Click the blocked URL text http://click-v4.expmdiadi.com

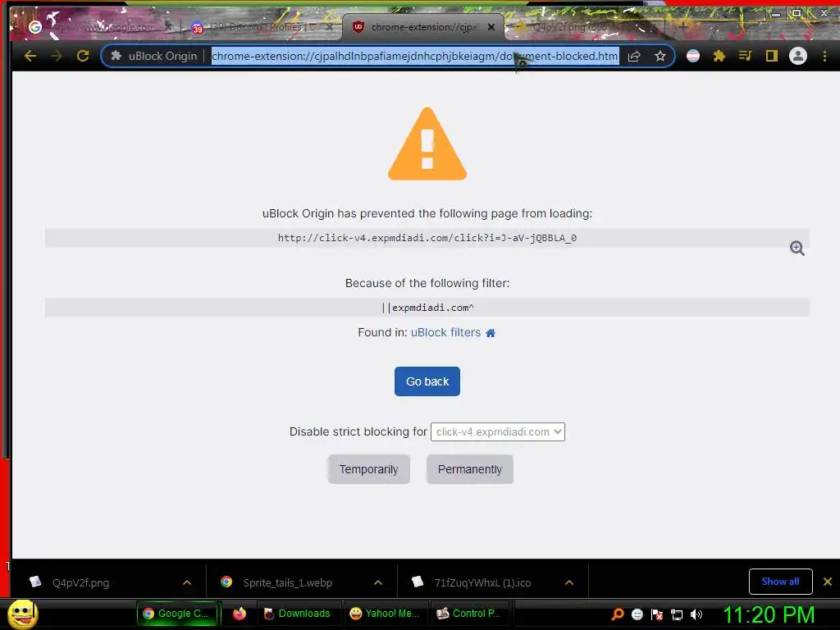(427, 238)
